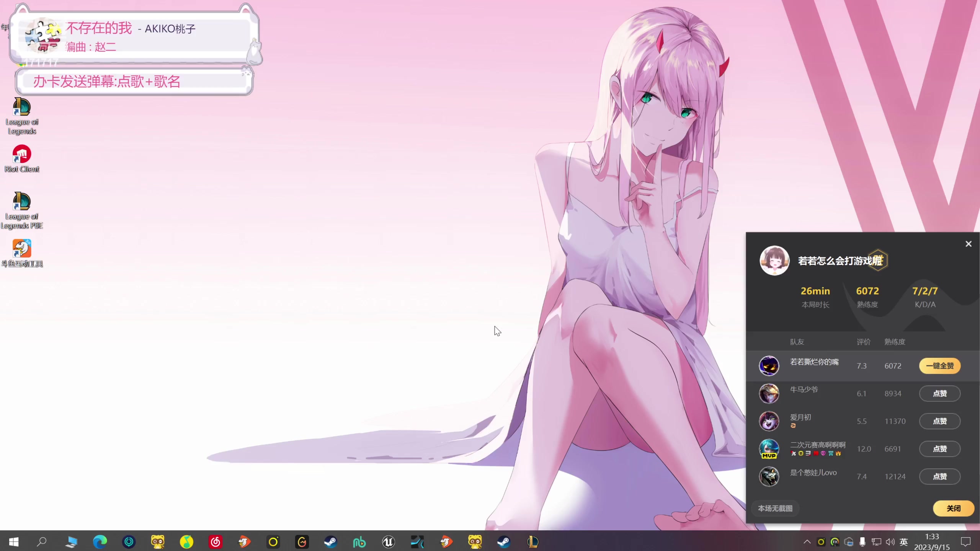This screenshot has width=980, height=551.
Task: Open Microsoft Edge from the taskbar
Action: 100,542
